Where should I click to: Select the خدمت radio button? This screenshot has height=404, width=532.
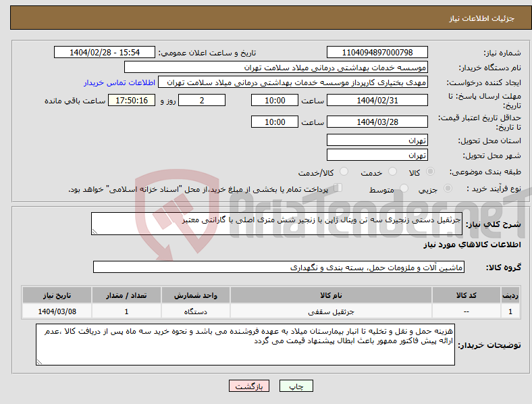[x=392, y=172]
